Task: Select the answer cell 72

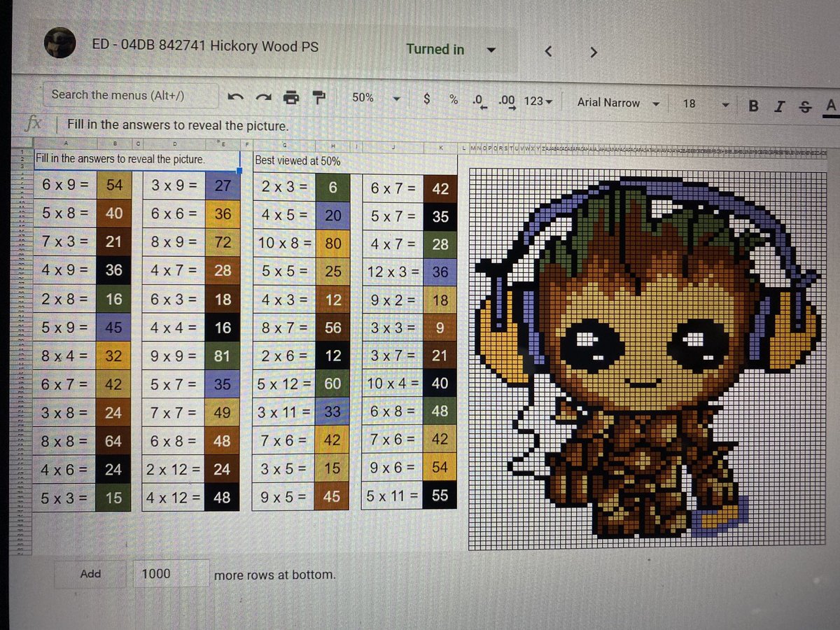Action: click(223, 242)
